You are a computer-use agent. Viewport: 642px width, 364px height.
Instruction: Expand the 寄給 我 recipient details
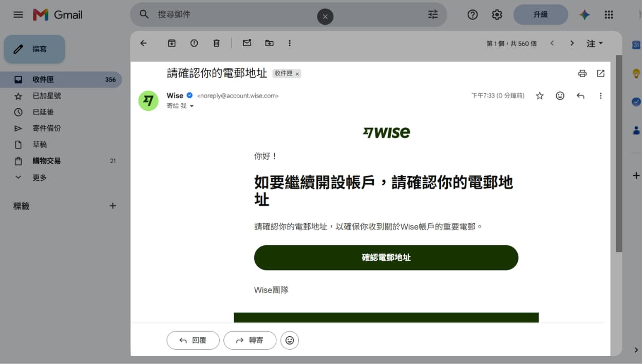click(192, 106)
